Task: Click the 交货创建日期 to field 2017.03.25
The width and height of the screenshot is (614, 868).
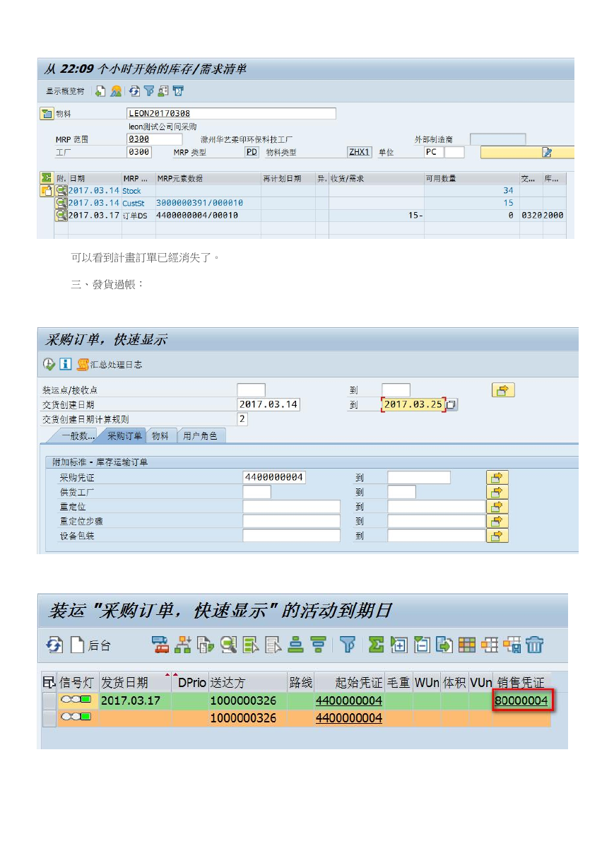Action: (413, 404)
